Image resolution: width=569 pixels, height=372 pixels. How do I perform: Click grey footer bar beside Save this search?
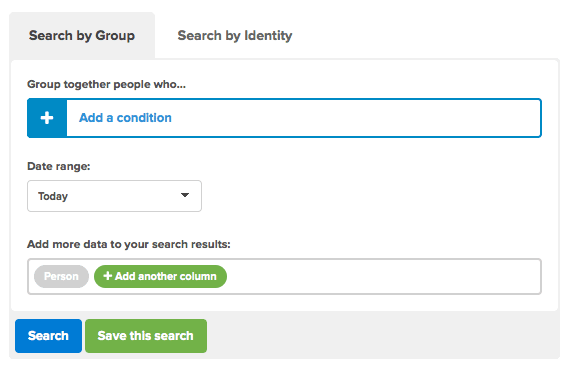383,336
